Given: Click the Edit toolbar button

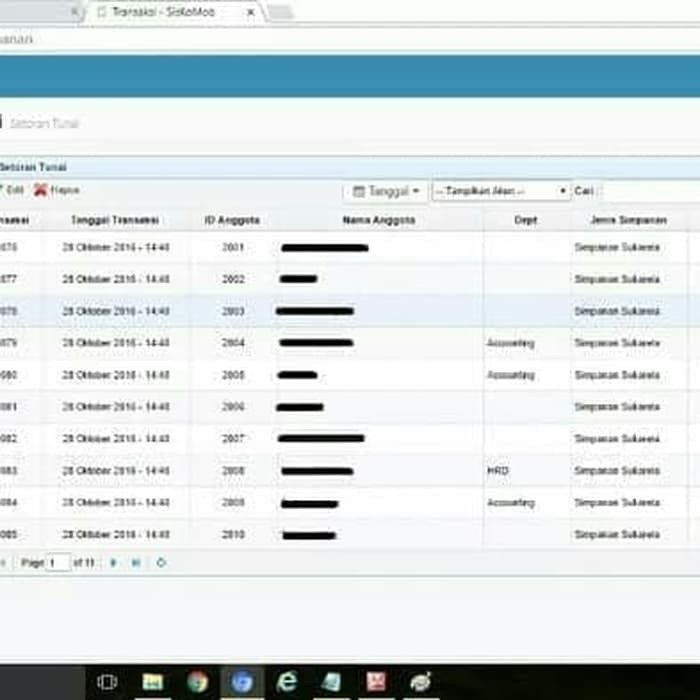Looking at the screenshot, I should point(12,190).
